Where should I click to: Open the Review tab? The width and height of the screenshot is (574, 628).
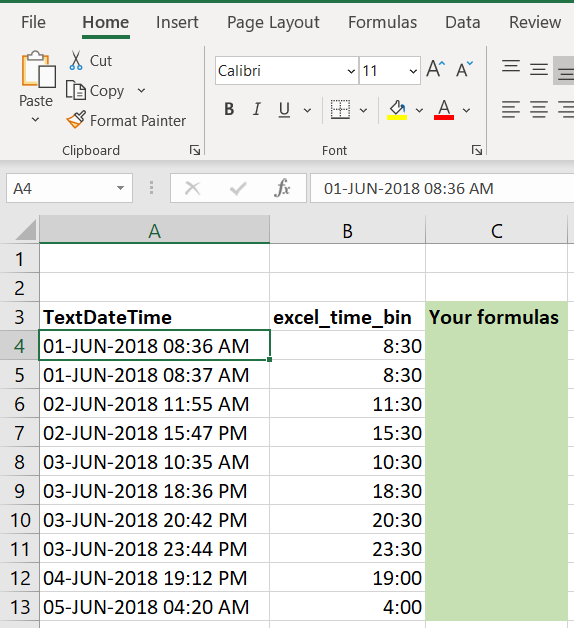coord(535,22)
